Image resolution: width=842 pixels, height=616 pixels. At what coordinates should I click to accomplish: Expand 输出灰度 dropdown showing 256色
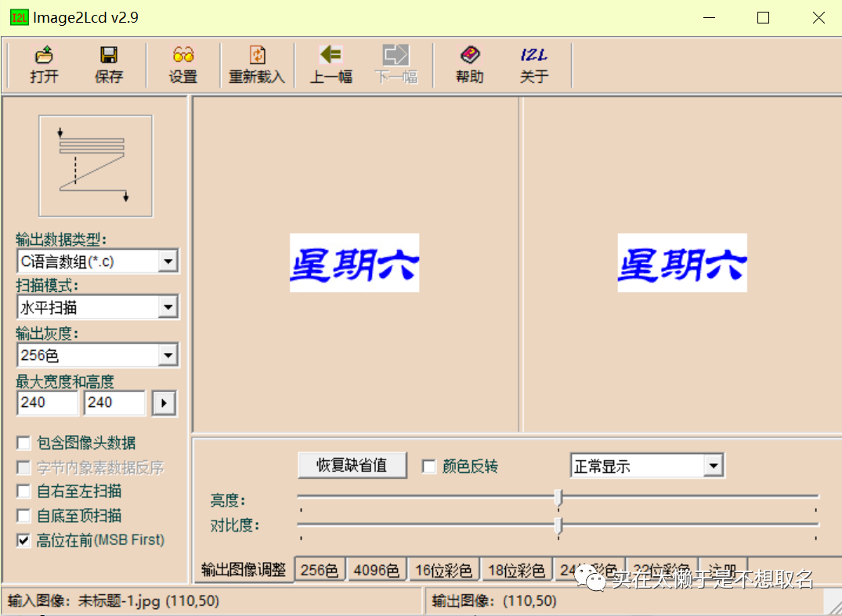[x=168, y=356]
